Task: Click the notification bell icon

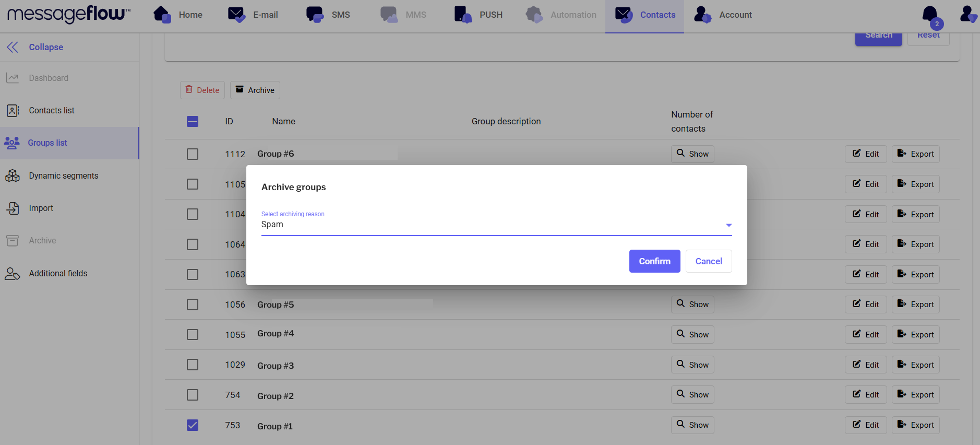Action: [x=930, y=15]
